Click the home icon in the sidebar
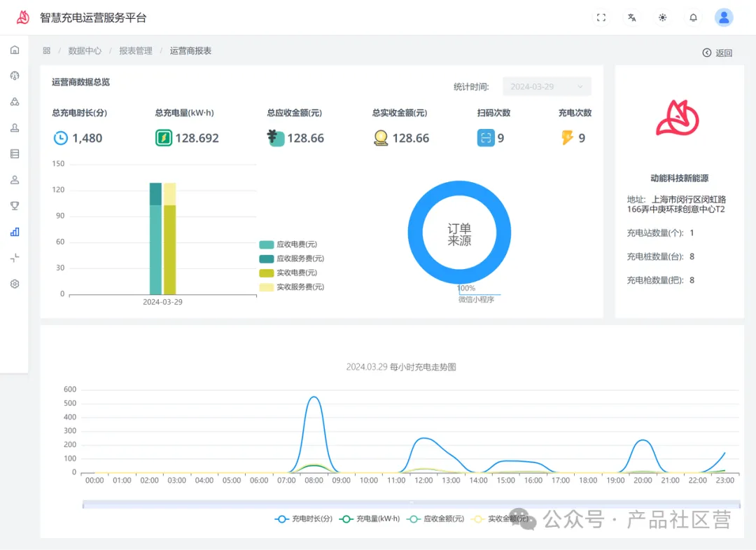The image size is (756, 550). tap(15, 50)
